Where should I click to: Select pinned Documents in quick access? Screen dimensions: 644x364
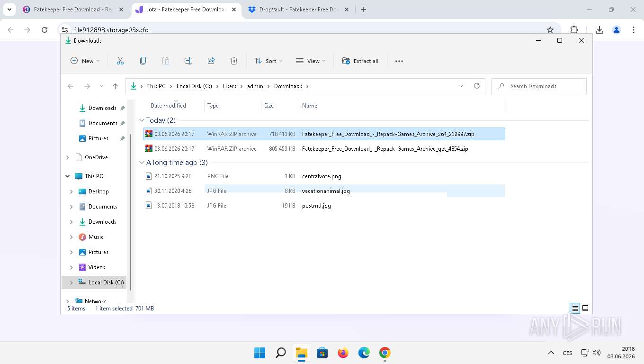tap(102, 123)
